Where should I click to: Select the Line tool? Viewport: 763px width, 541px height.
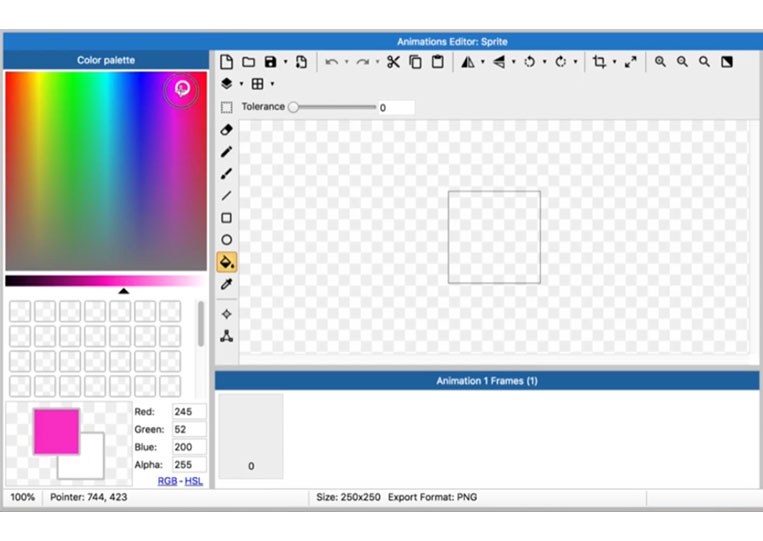click(226, 196)
